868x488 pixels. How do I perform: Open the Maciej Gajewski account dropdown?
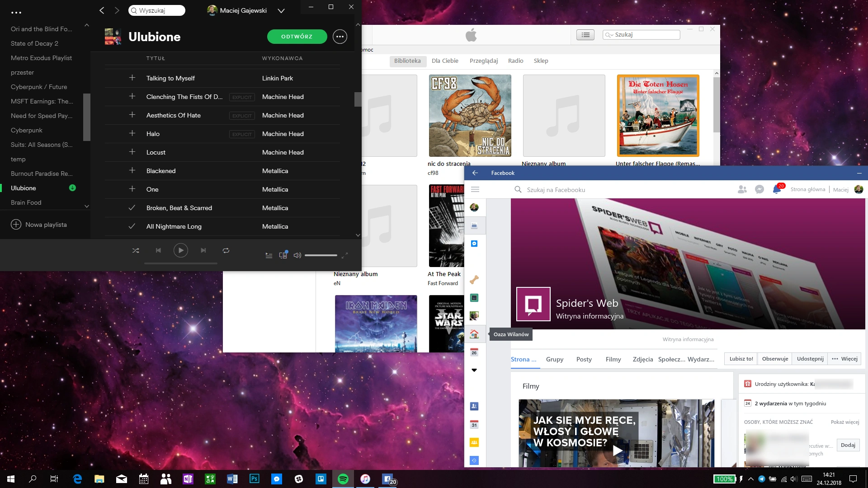pos(281,11)
